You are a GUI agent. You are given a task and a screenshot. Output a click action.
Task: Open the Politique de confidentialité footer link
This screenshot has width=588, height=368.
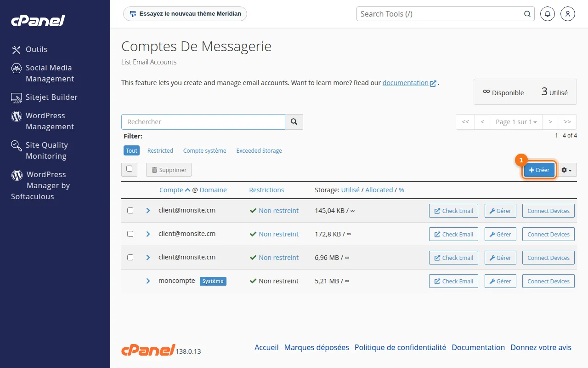400,348
